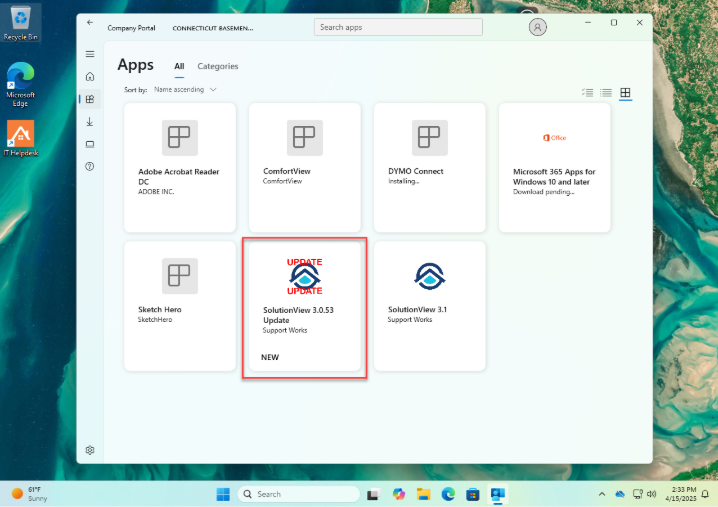Open SolutionView 3.0.53 Update title
This screenshot has height=507, width=718.
coord(298,315)
